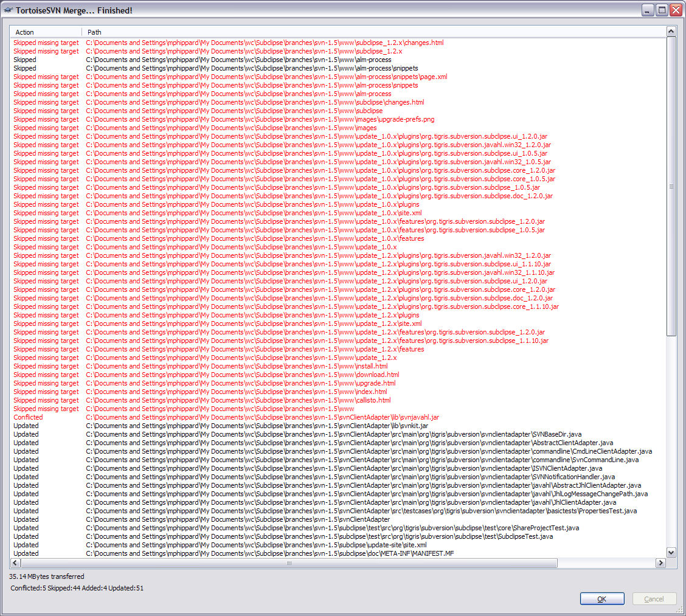Select the plain Skipped row ending www\alm-process
686x616 pixels.
(x=338, y=60)
